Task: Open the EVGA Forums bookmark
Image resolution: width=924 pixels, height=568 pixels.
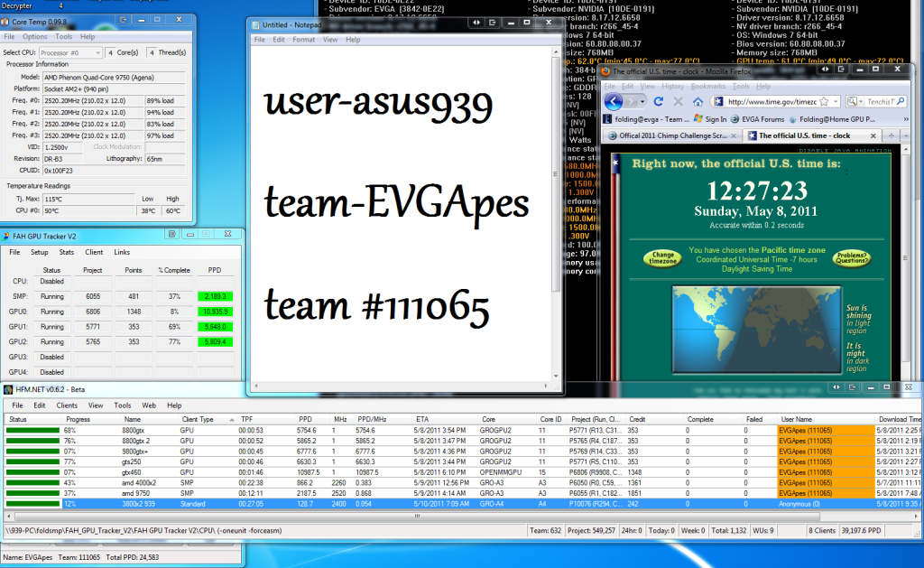Action: click(x=762, y=118)
